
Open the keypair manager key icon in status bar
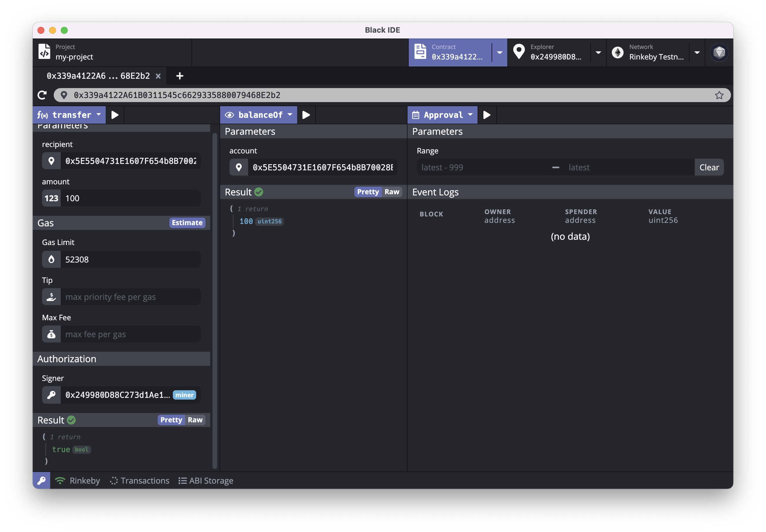pyautogui.click(x=41, y=480)
